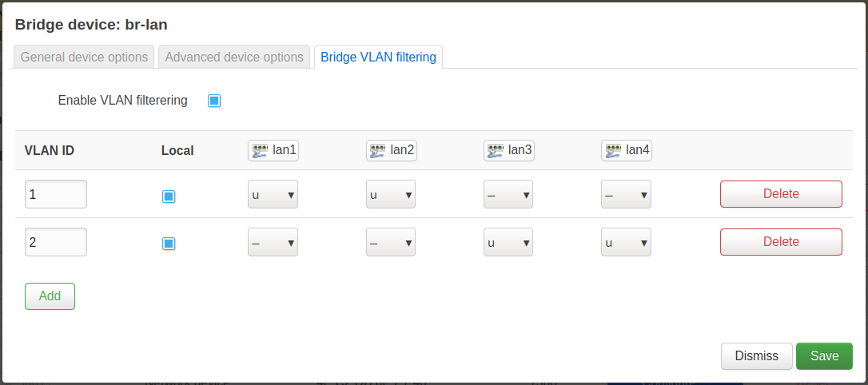Disable the Enable VLAN filtering checkbox
Screen dimensions: 868x385
(214, 101)
